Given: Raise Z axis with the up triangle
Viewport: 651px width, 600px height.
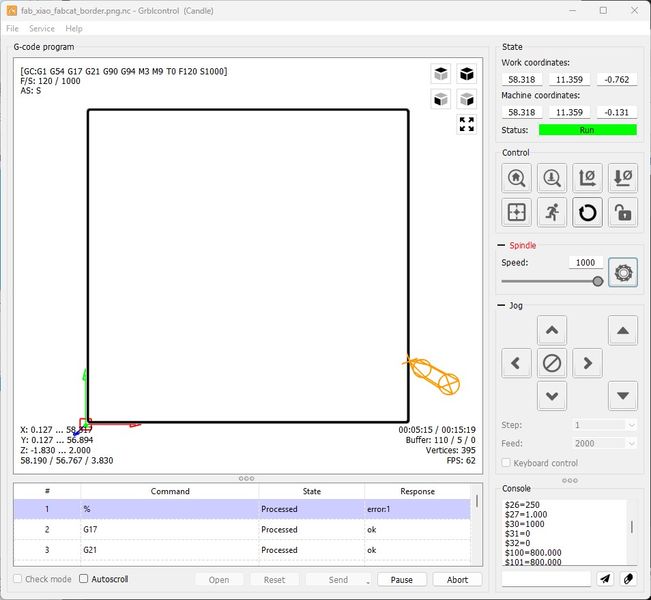Looking at the screenshot, I should 623,331.
